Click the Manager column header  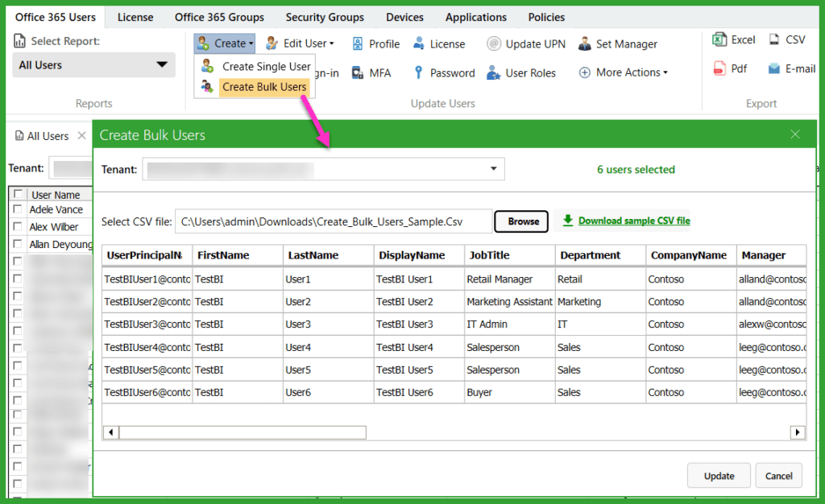coord(771,255)
